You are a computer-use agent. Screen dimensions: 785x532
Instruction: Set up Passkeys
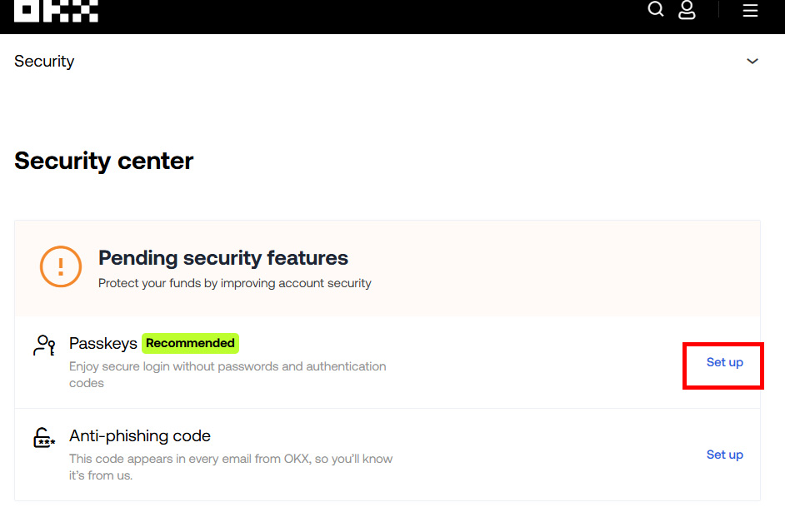tap(724, 363)
